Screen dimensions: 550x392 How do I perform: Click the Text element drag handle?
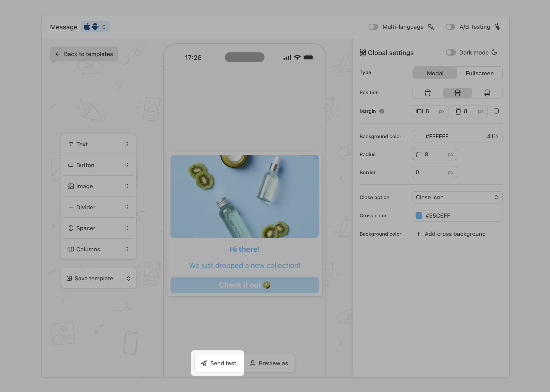[126, 144]
